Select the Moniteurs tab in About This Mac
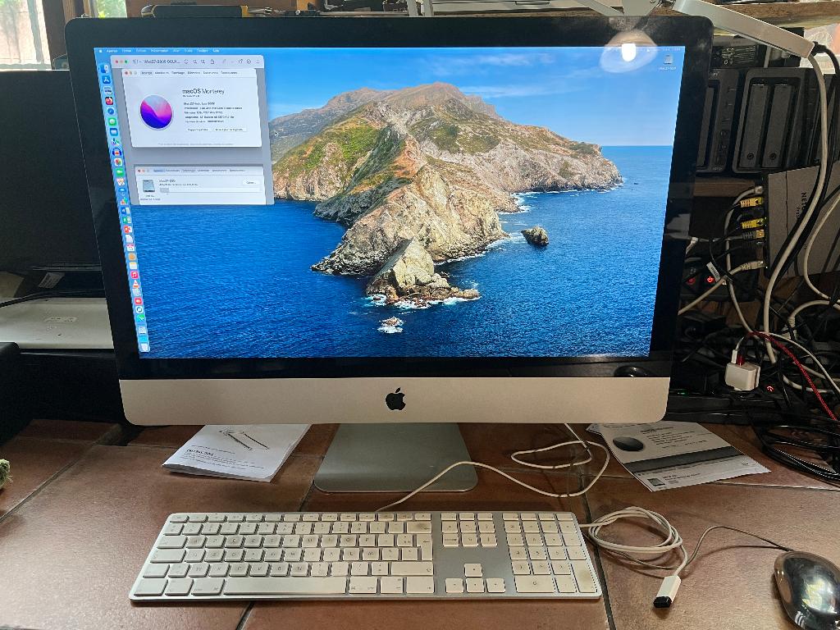The height and width of the screenshot is (630, 840). point(161,73)
